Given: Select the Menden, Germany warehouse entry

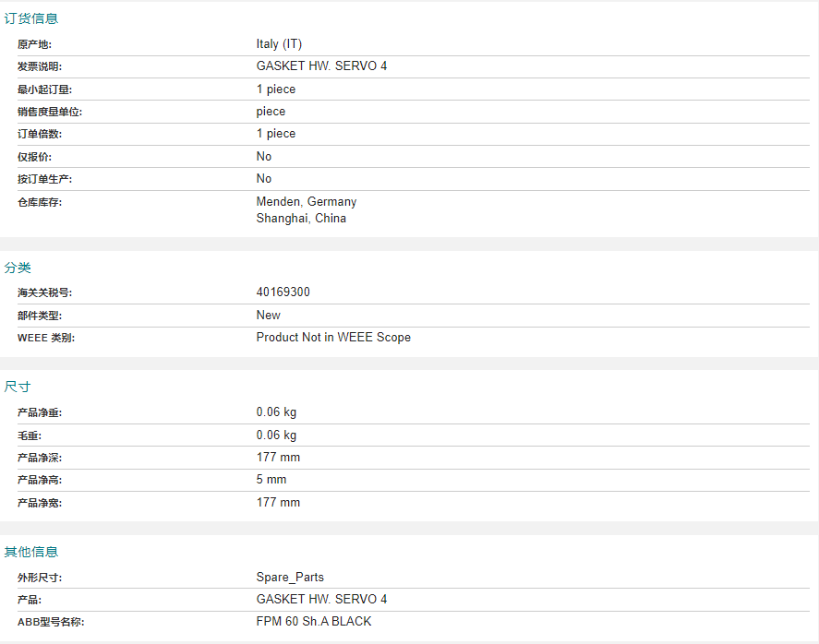Looking at the screenshot, I should (306, 201).
